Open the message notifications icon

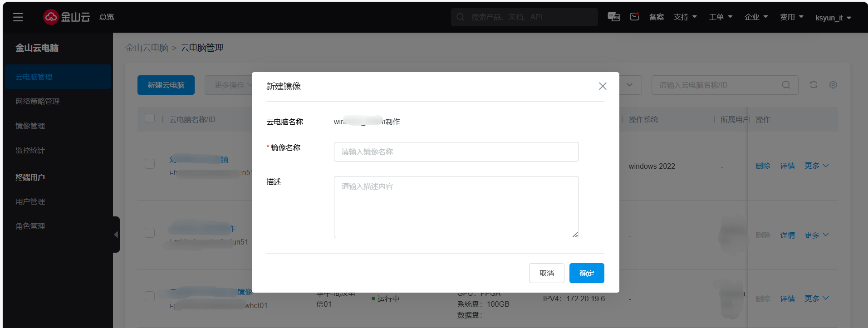pos(634,17)
